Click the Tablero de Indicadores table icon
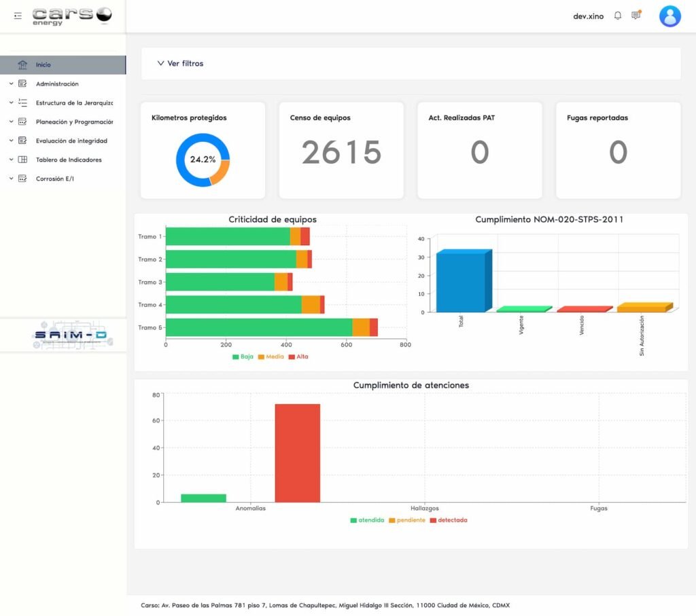Screen dimensions: 696x616 pyautogui.click(x=22, y=160)
